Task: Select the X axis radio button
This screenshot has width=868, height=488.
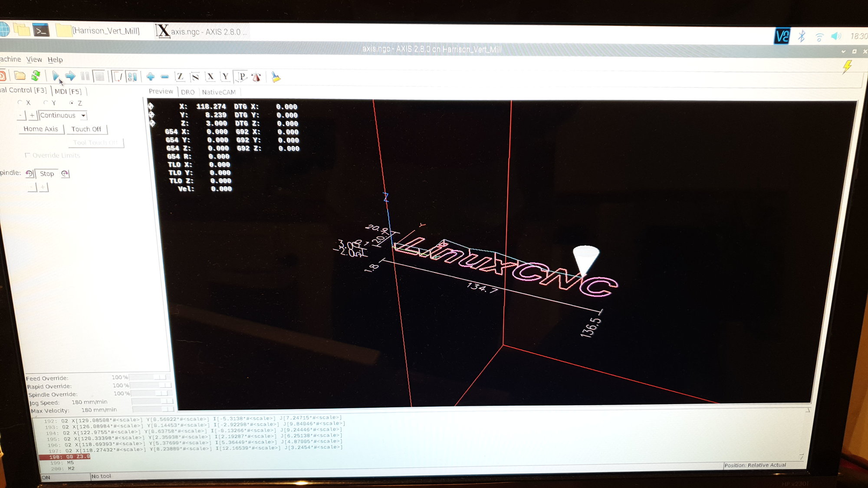Action: (x=20, y=103)
